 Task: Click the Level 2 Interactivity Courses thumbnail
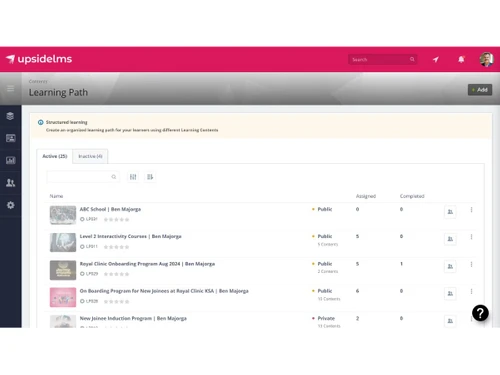(x=63, y=242)
